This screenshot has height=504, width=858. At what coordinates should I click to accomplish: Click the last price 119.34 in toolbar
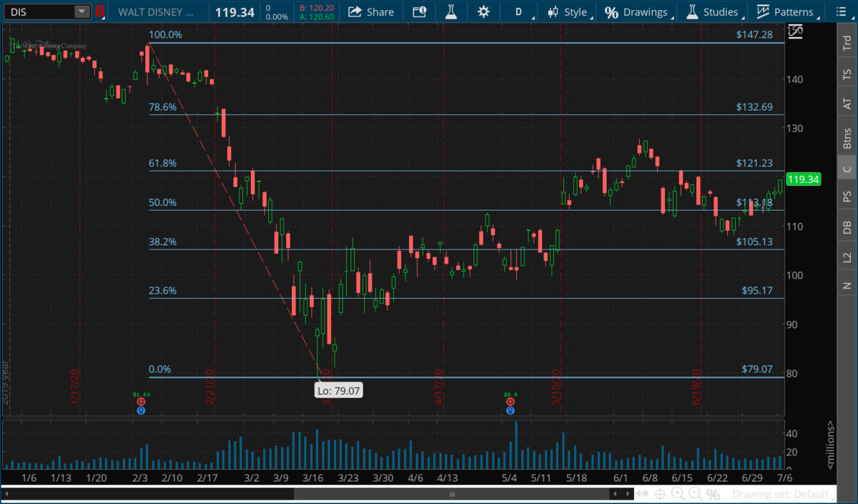(235, 11)
